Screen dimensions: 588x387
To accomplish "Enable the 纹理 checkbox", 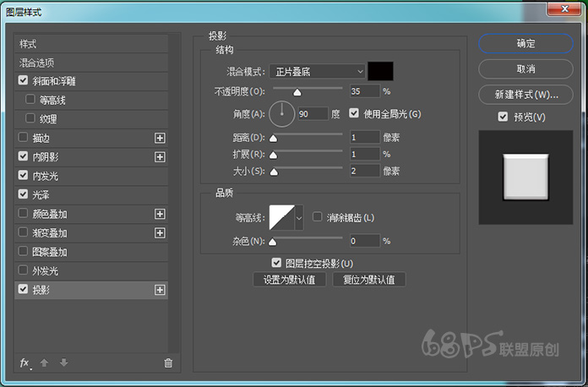I will pos(30,118).
